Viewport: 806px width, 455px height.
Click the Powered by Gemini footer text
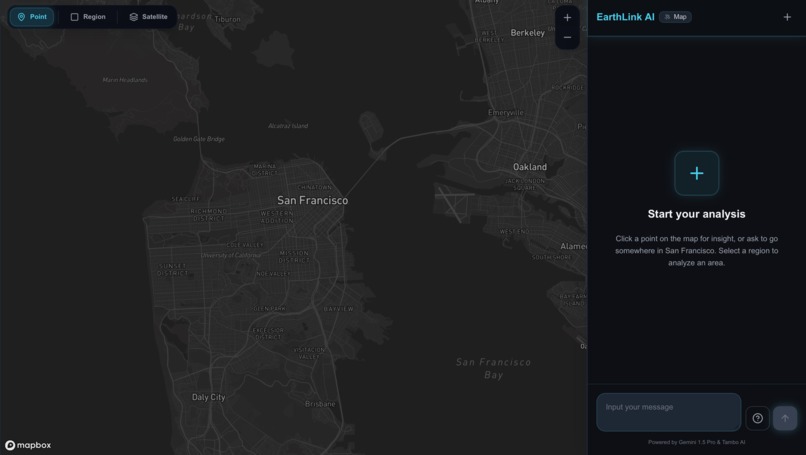[x=696, y=442]
